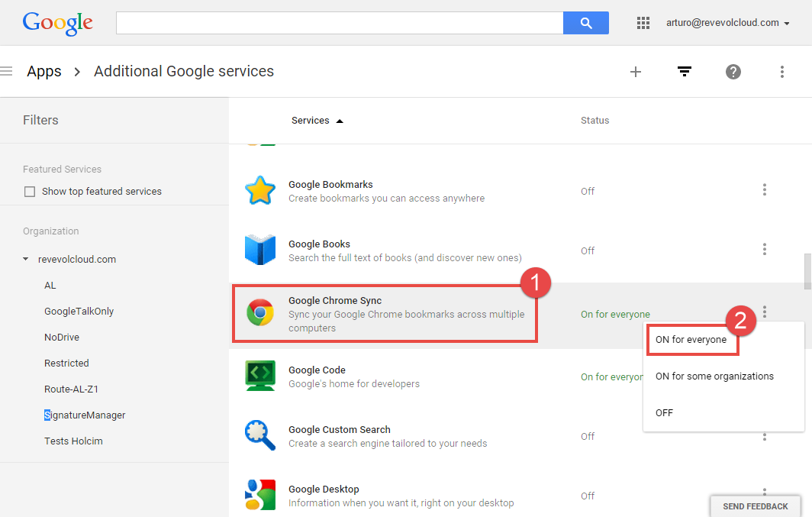Open three-dot menu for Google Custom Search
Viewport: 812px width, 517px height.
[765, 438]
